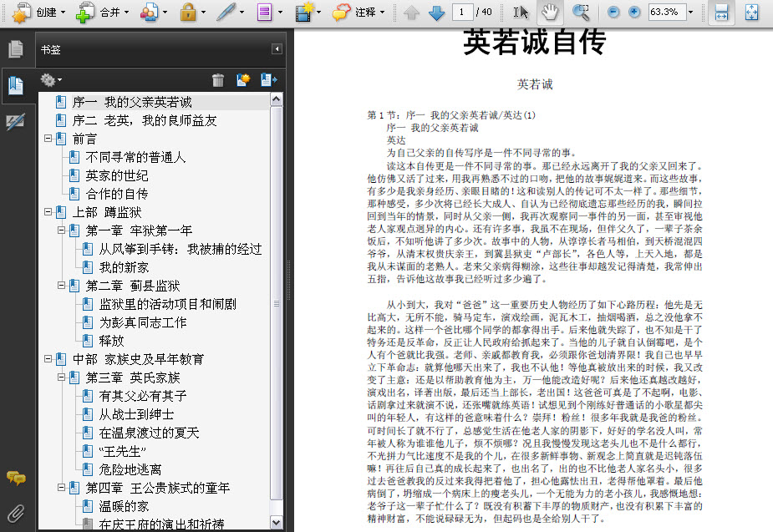
Task: Toggle full page fit view
Action: tap(752, 13)
